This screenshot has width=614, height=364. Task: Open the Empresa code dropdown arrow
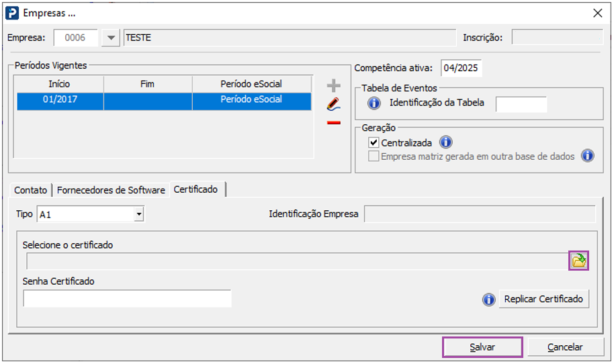point(112,38)
